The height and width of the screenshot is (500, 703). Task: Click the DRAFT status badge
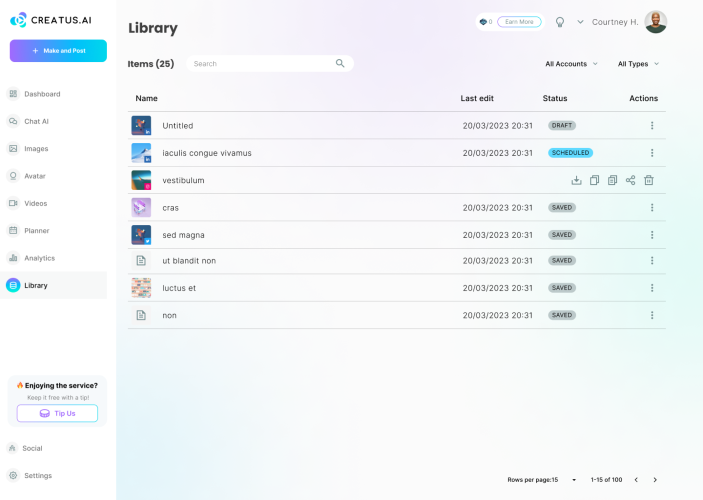click(562, 126)
